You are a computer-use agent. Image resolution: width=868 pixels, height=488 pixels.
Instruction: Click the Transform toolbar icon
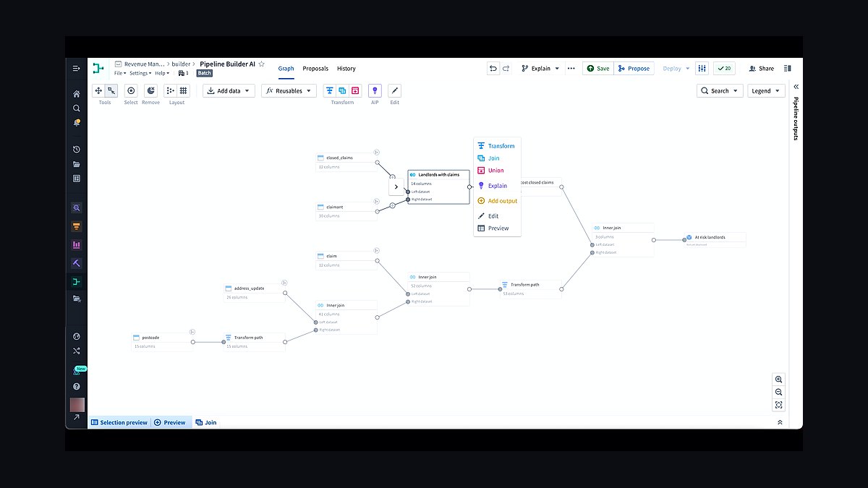330,91
